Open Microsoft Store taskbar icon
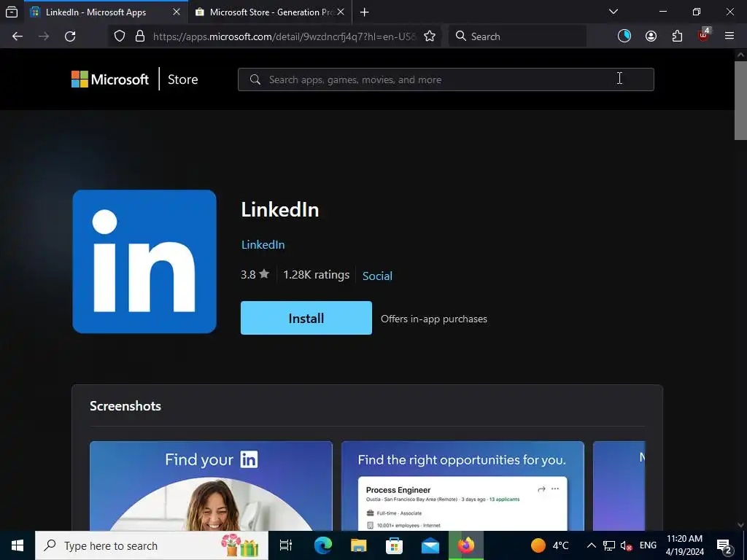 [x=394, y=545]
